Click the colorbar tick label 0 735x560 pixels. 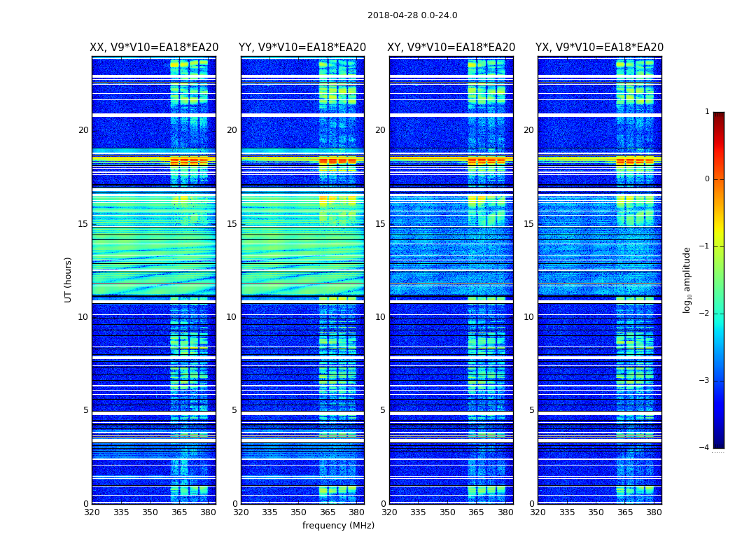coord(706,179)
